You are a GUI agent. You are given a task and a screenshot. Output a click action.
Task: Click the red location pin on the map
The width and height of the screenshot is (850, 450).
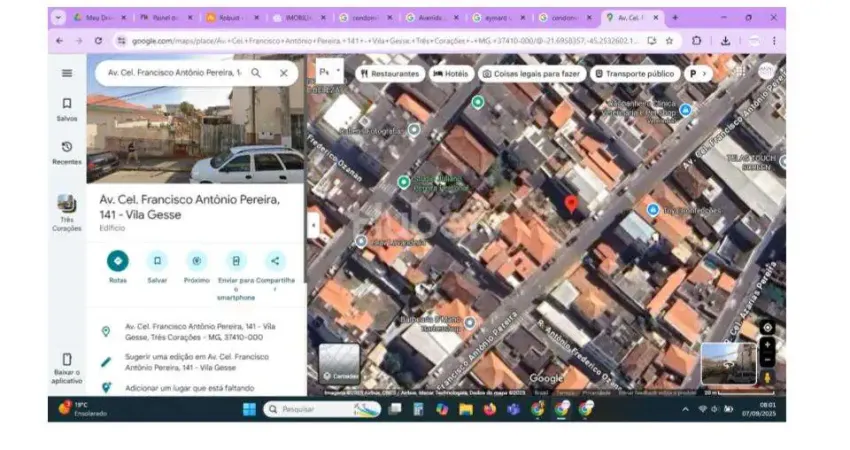571,204
